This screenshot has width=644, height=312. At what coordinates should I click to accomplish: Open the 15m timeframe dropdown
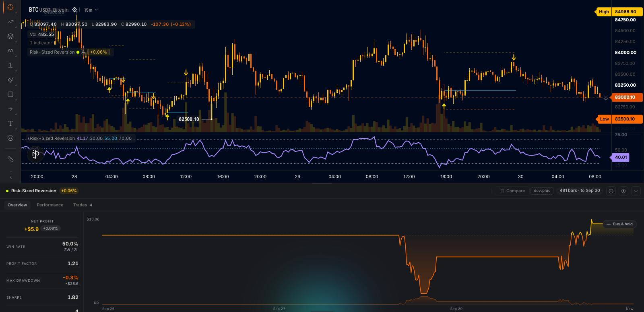91,10
